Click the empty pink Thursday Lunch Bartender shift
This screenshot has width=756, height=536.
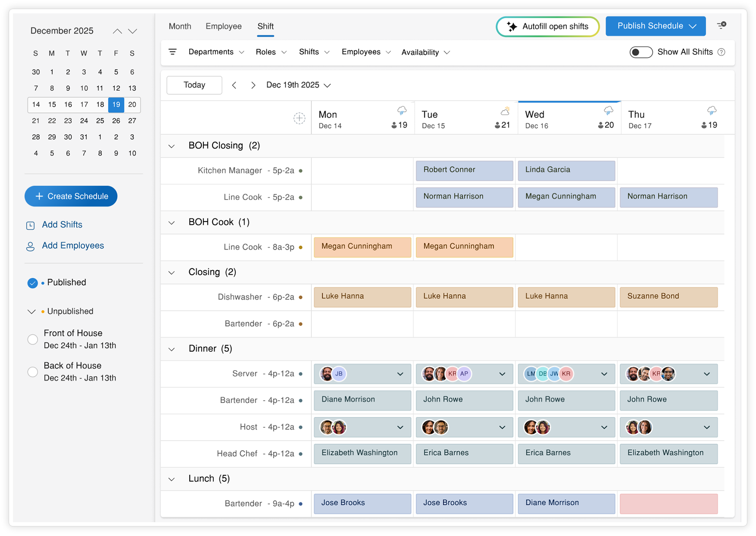click(668, 504)
